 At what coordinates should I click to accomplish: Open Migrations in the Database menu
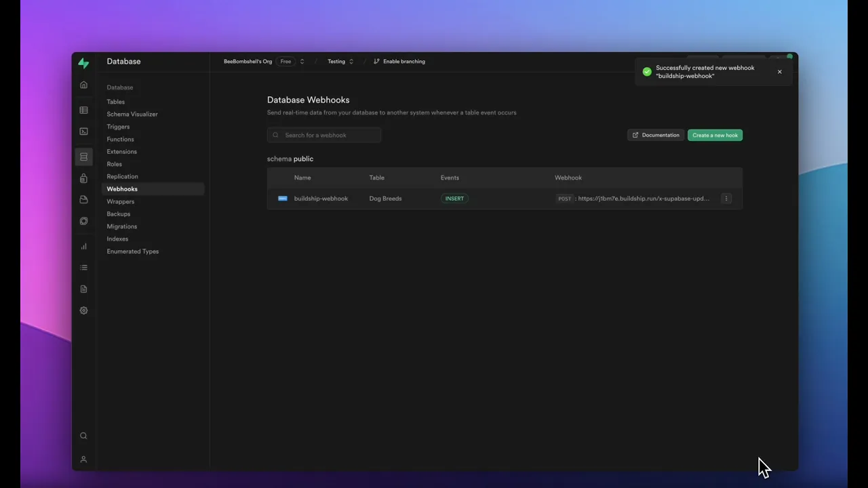[x=122, y=226]
